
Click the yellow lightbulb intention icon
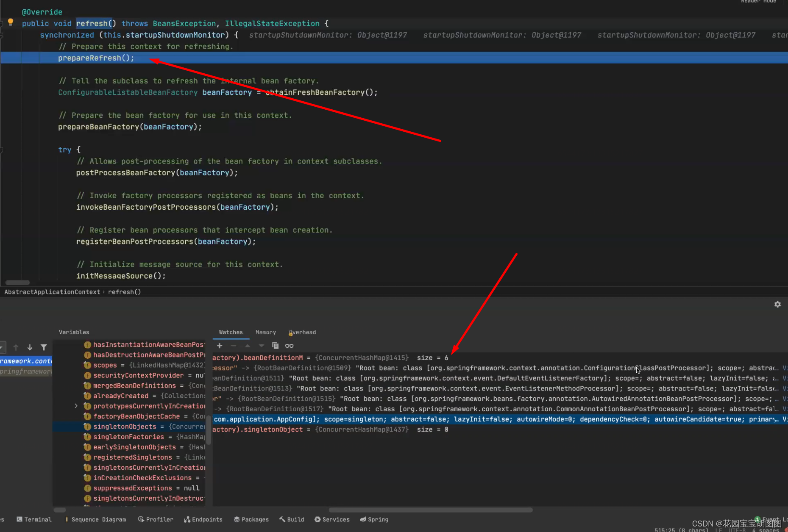coord(10,21)
